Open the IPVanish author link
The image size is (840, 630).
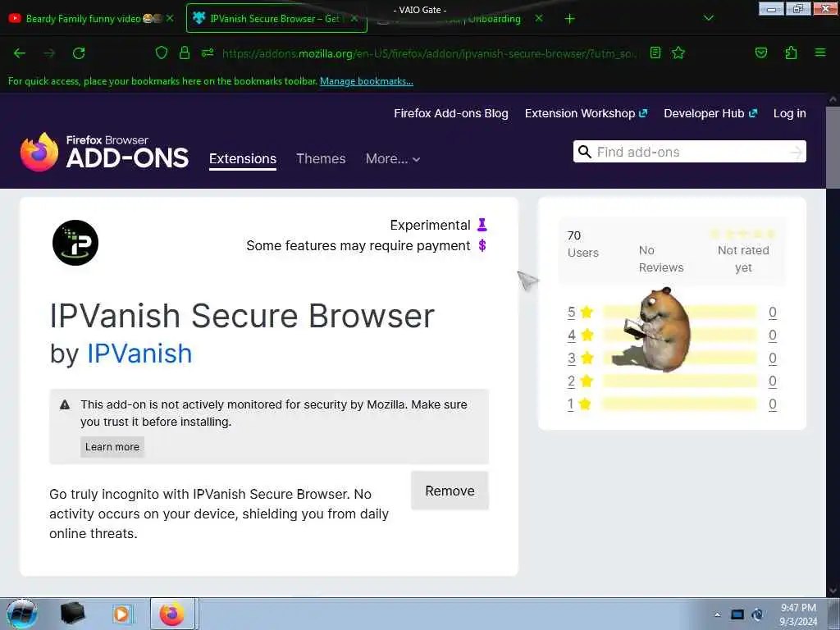click(x=139, y=354)
